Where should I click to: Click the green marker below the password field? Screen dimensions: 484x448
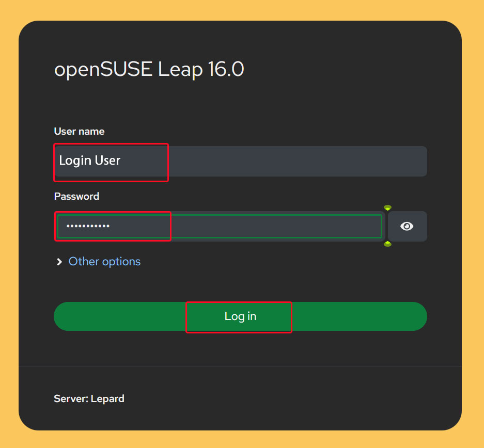point(387,244)
